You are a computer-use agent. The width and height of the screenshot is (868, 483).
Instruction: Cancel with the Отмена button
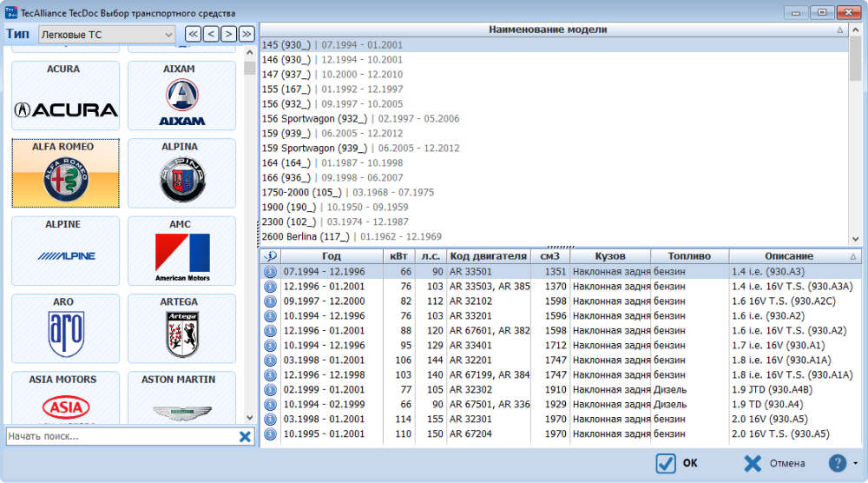click(774, 463)
